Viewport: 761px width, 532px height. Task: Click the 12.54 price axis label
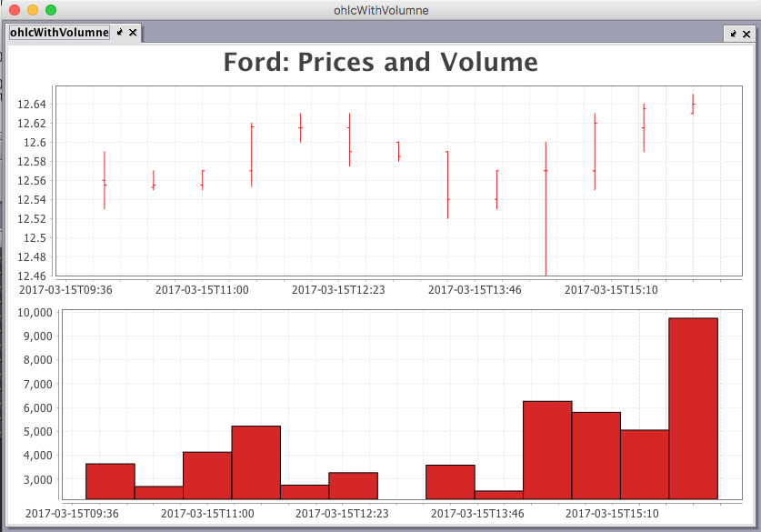click(32, 199)
